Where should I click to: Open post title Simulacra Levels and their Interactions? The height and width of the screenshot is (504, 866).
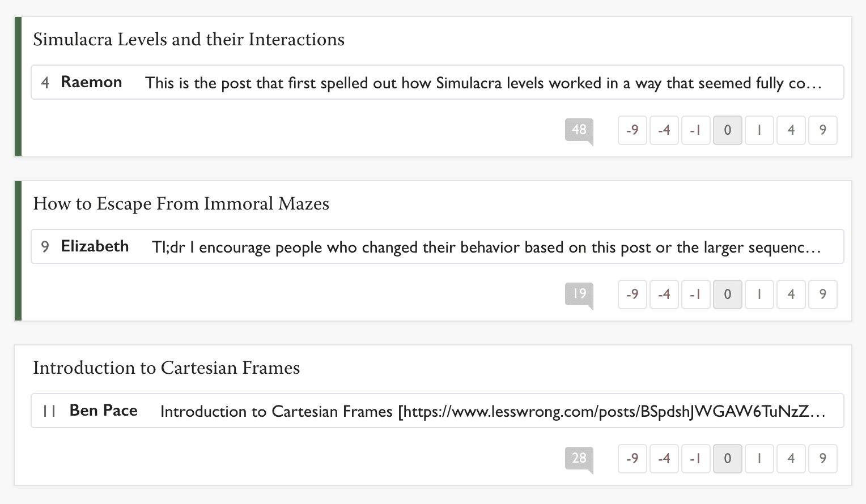coord(189,40)
